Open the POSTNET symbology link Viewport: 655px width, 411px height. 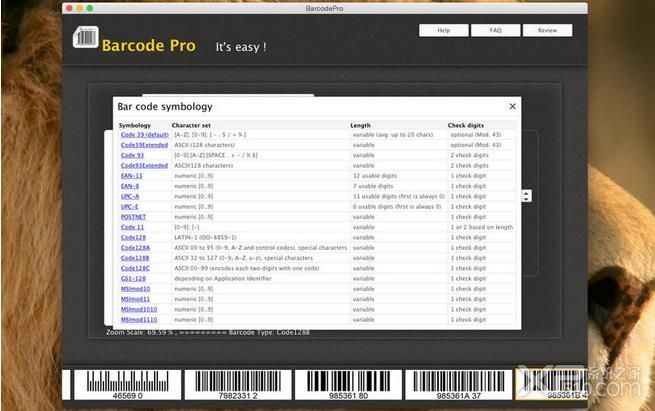click(133, 217)
